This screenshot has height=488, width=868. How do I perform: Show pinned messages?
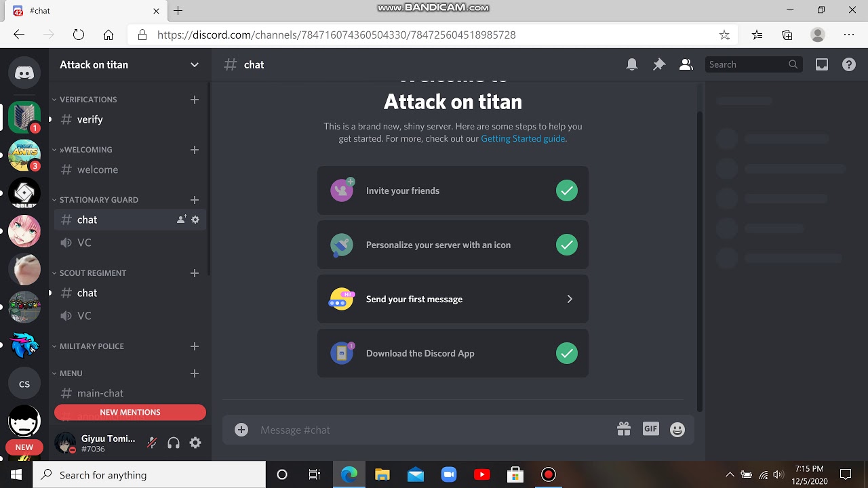tap(659, 64)
